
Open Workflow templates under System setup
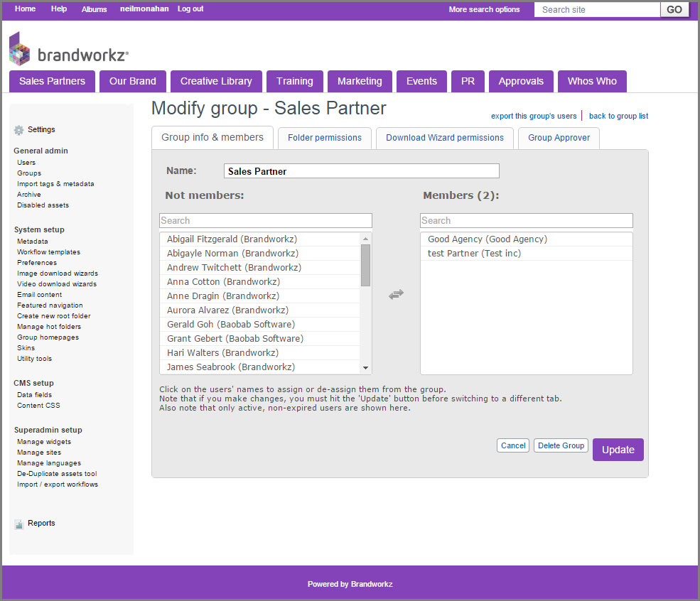pos(48,252)
